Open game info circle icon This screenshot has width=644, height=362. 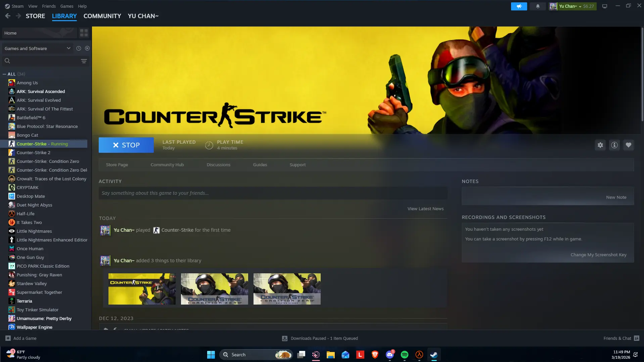pos(614,145)
